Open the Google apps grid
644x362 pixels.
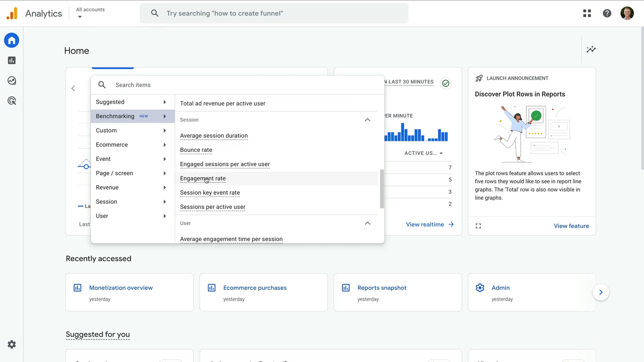[587, 13]
